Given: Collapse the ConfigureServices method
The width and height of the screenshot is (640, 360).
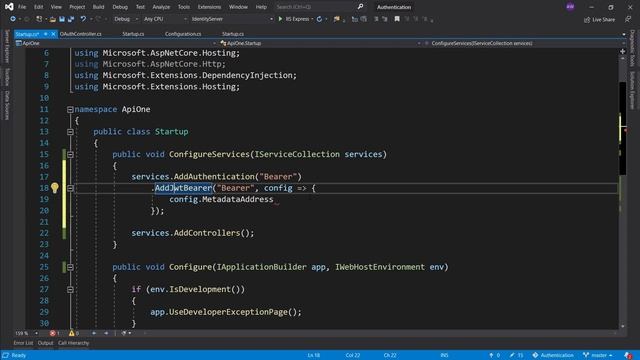Looking at the screenshot, I should (x=70, y=154).
